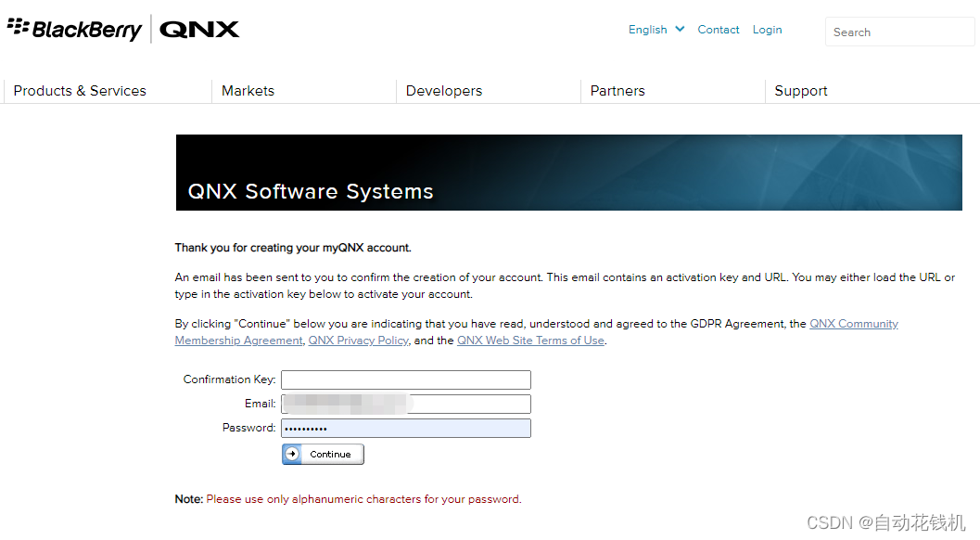
Task: Click the Contact link
Action: [x=719, y=29]
